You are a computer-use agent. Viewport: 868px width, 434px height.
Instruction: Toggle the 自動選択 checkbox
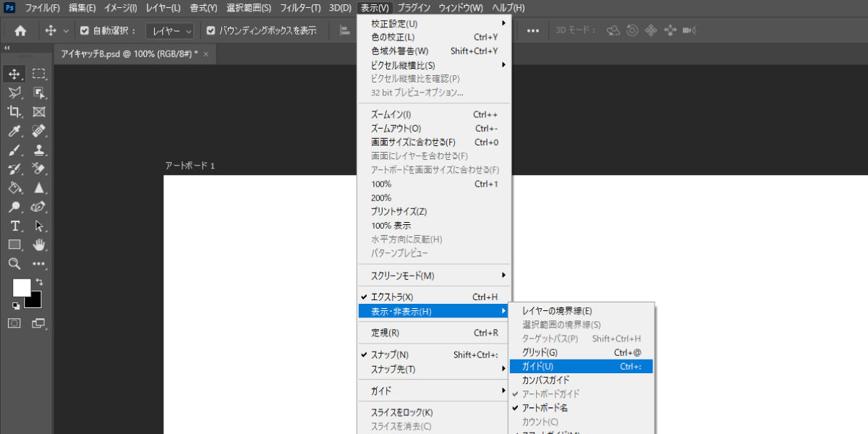[84, 30]
